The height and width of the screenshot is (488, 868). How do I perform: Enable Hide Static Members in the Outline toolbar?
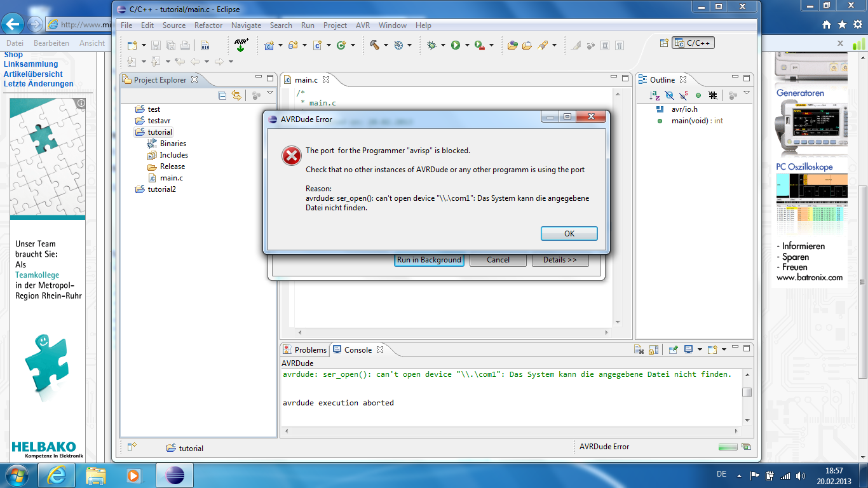(x=682, y=95)
